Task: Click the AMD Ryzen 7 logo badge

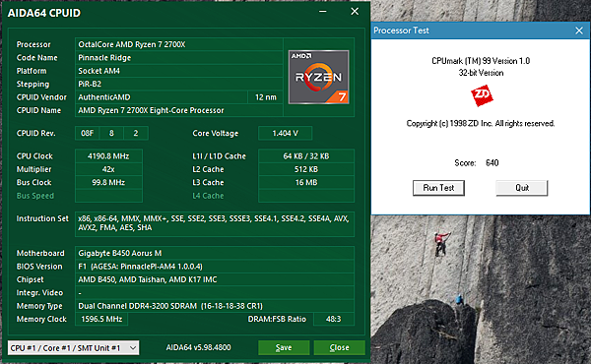Action: tap(318, 77)
